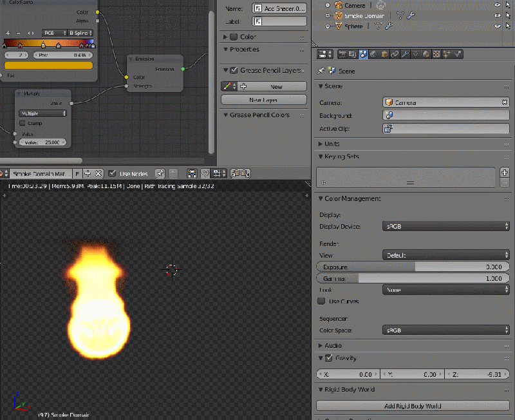Toggle the Use Nodes checkbox

click(113, 173)
